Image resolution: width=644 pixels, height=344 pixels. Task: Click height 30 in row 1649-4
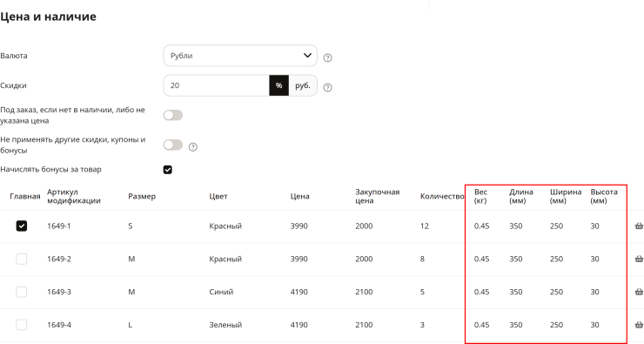(x=594, y=325)
